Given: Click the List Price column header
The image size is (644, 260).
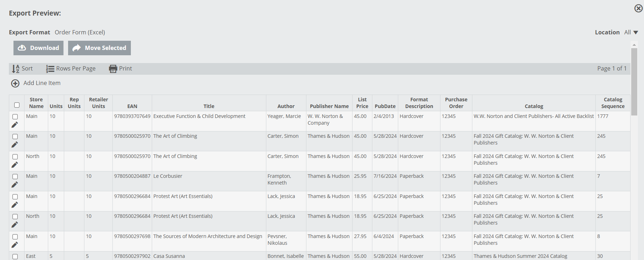Looking at the screenshot, I should click(x=362, y=103).
